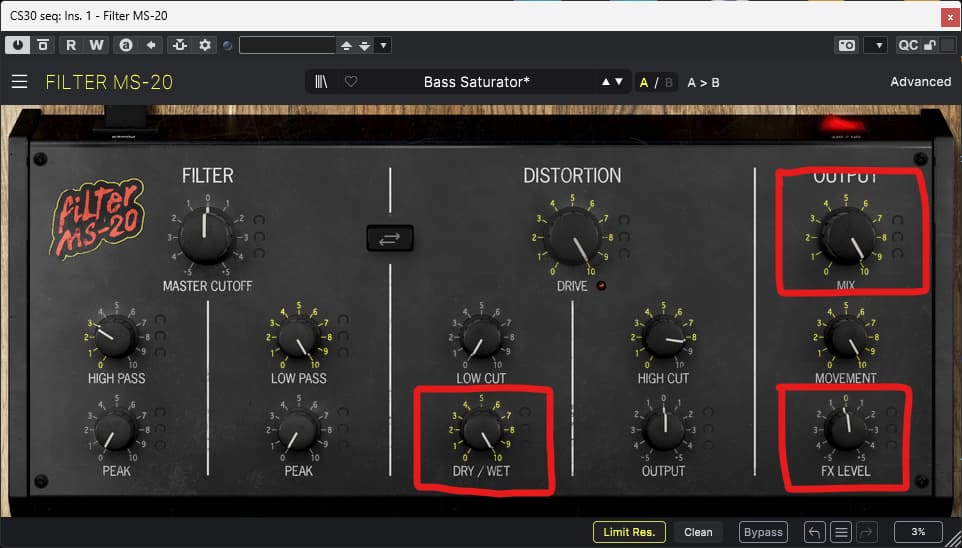
Task: Open the functions dropdown beside the camera
Action: (x=875, y=45)
